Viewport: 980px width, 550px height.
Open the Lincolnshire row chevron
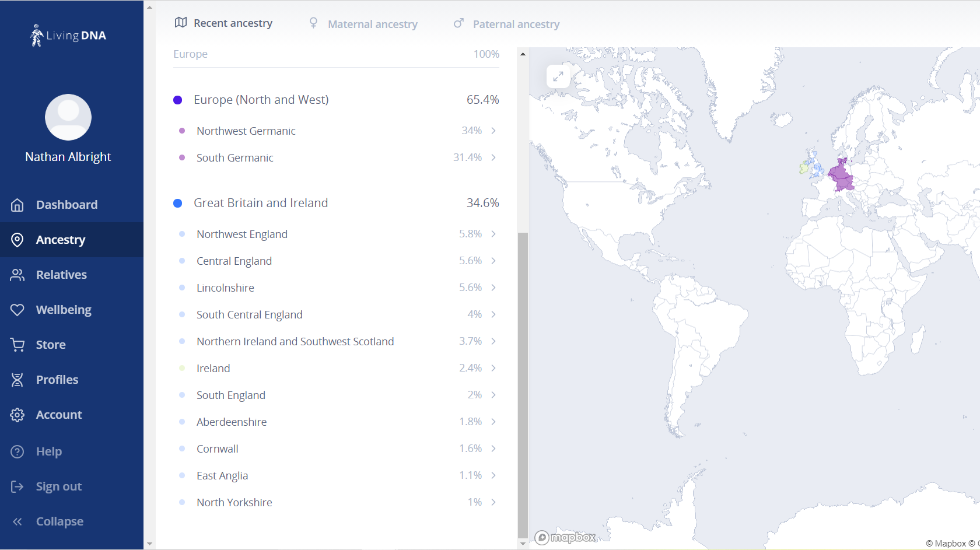point(494,288)
